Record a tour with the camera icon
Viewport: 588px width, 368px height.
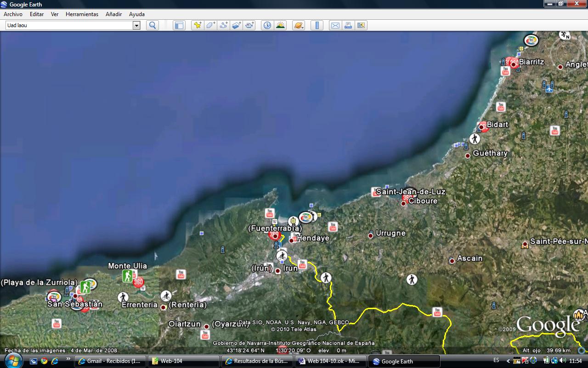[x=249, y=25]
